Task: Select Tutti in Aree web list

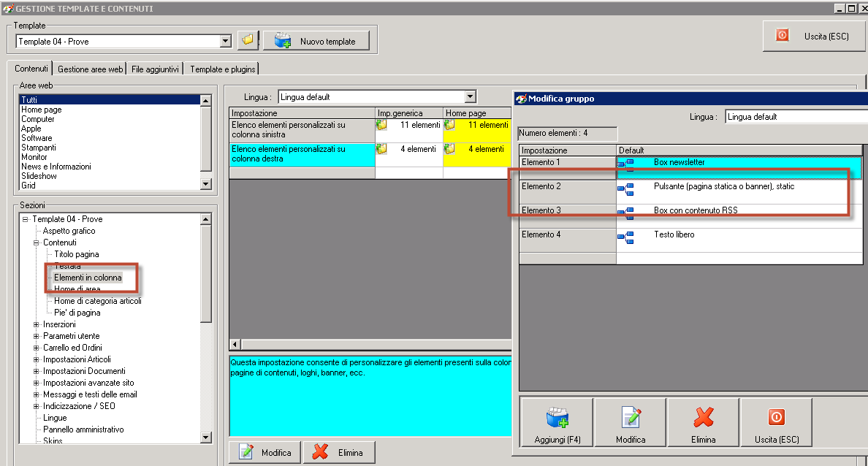Action: pyautogui.click(x=110, y=99)
